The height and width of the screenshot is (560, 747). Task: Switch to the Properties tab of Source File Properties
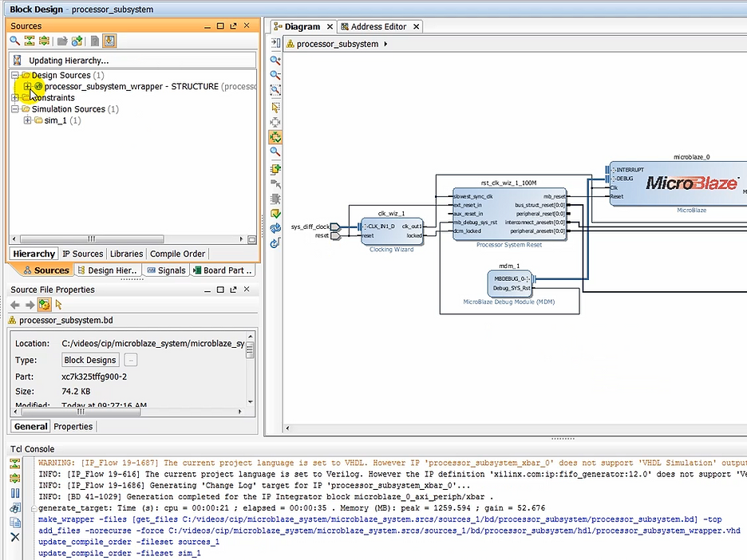(73, 426)
